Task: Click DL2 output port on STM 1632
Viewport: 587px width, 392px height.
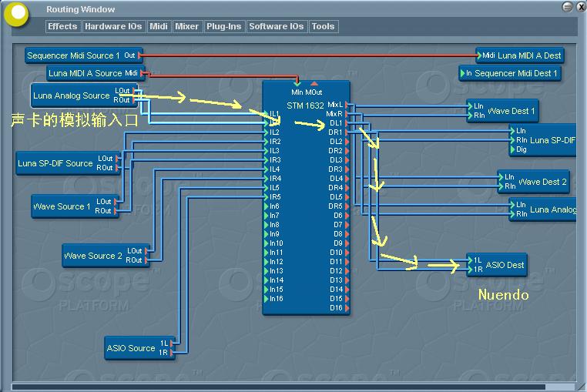Action: coord(347,142)
